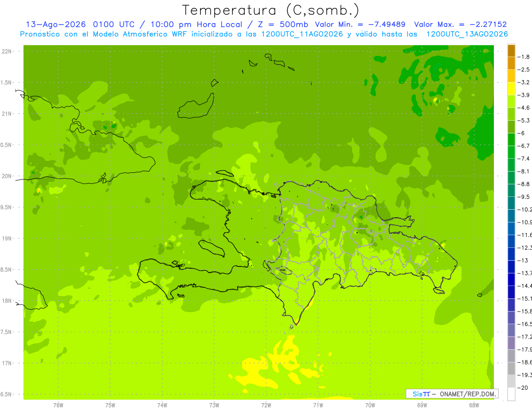Click the '-2.5' colorbar value
Viewport: 532px width, 411px height.
coord(524,70)
